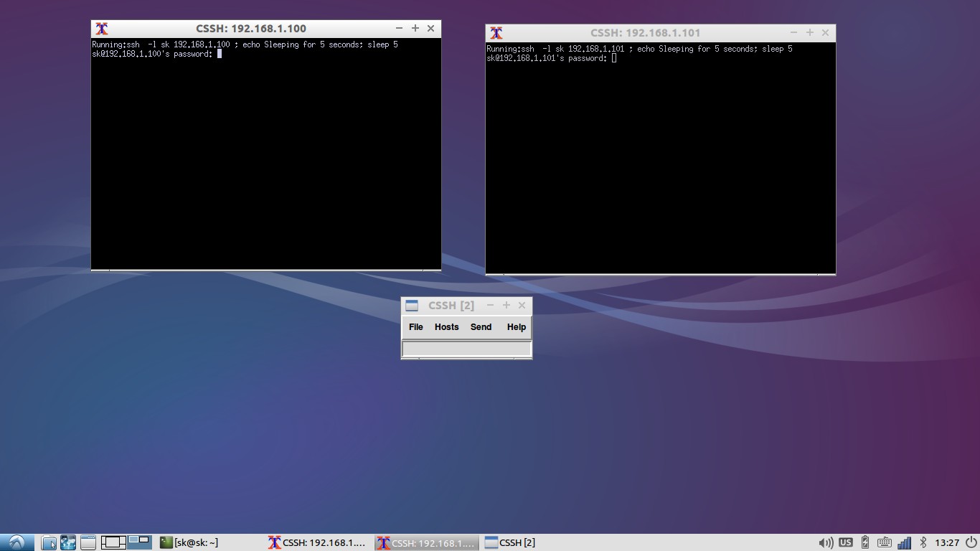Click the minimize-all-windows panel icon
The width and height of the screenshot is (980, 551).
88,542
